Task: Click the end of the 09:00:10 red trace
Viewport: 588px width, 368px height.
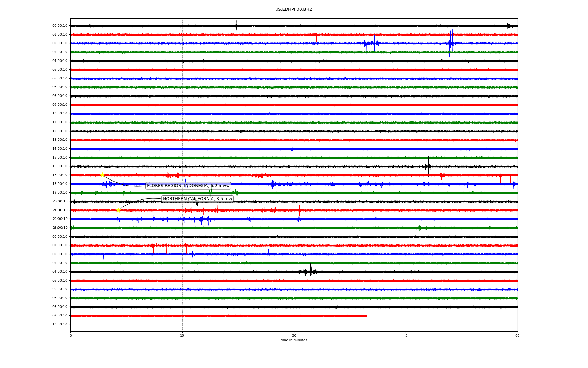Action: (366, 316)
